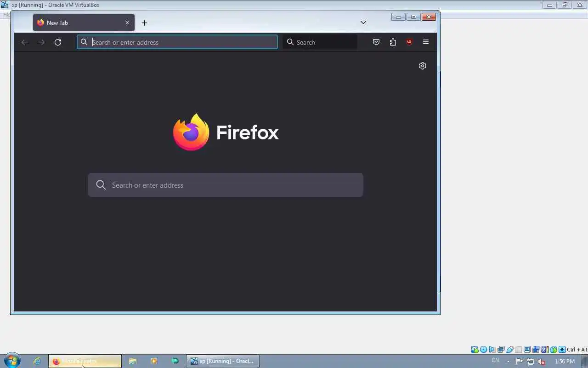Click the magnifier icon in the address bar
Viewport: 588px width, 368px height.
(x=84, y=42)
